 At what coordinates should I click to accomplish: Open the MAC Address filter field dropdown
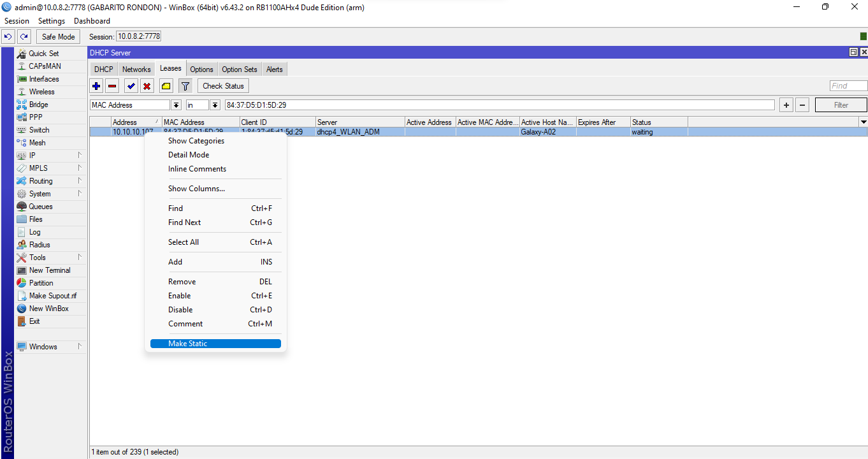click(x=176, y=105)
